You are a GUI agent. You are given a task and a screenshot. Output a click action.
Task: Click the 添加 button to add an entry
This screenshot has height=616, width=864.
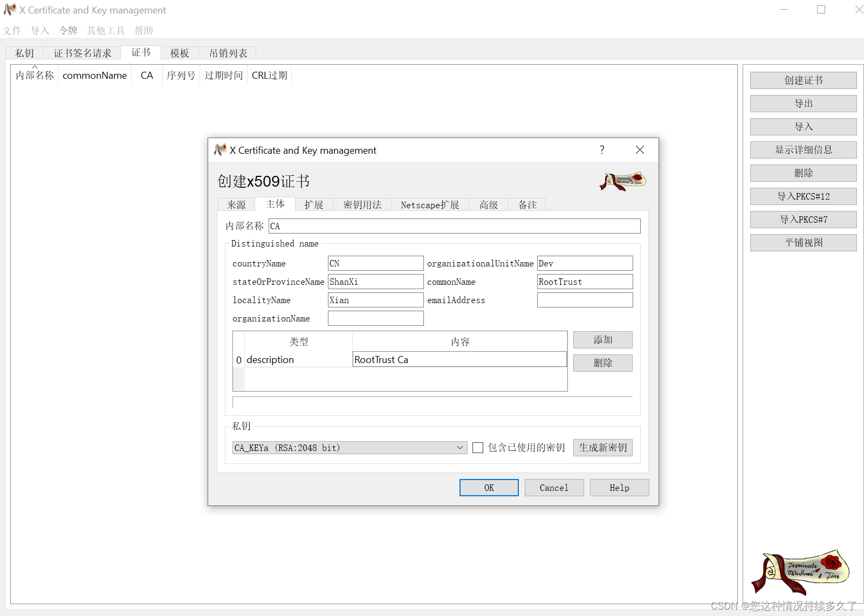coord(602,340)
